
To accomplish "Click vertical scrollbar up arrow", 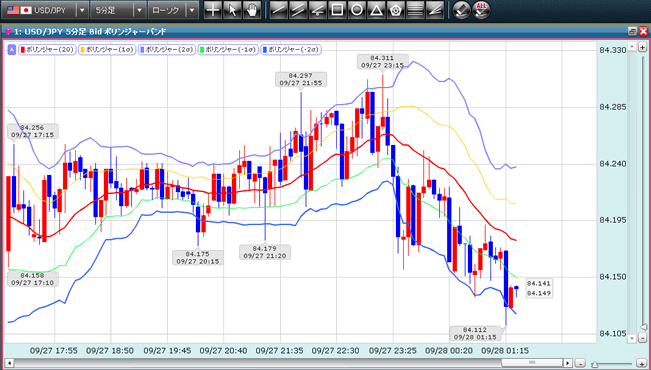I will (632, 46).
